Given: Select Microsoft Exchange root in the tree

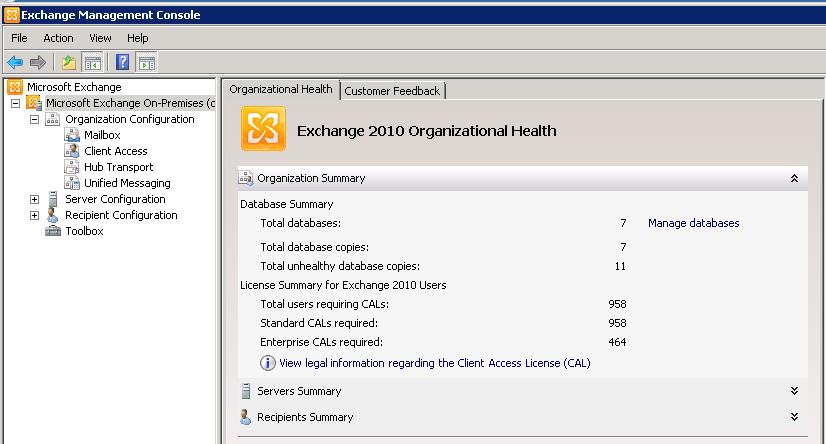Looking at the screenshot, I should (74, 87).
